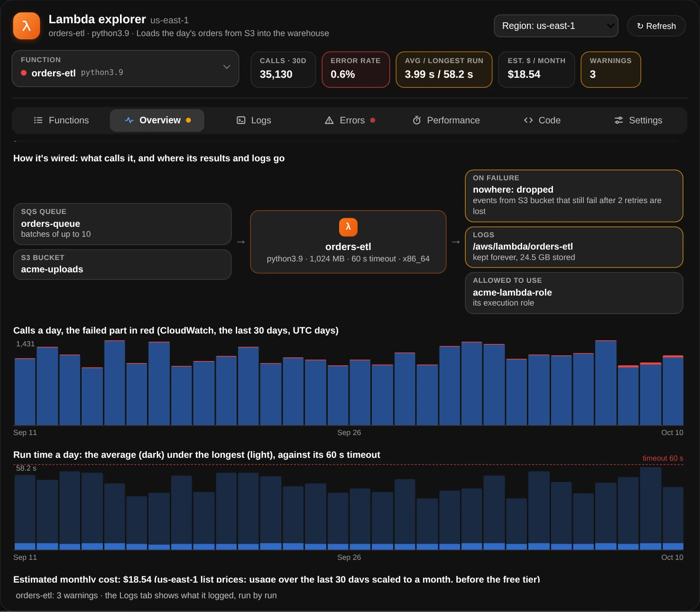700x612 pixels.
Task: Click the Logs terminal icon
Action: pos(241,121)
